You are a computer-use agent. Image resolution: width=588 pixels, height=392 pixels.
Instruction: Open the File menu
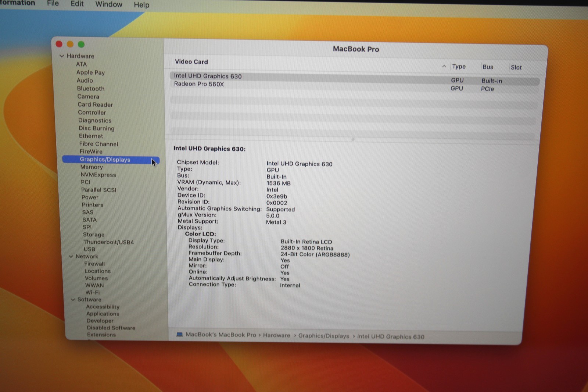point(53,4)
